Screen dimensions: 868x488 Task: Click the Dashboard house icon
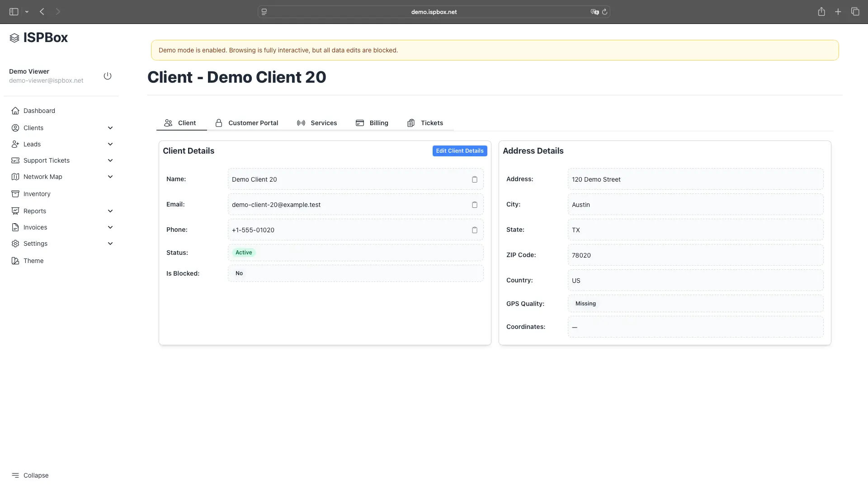[x=15, y=111]
